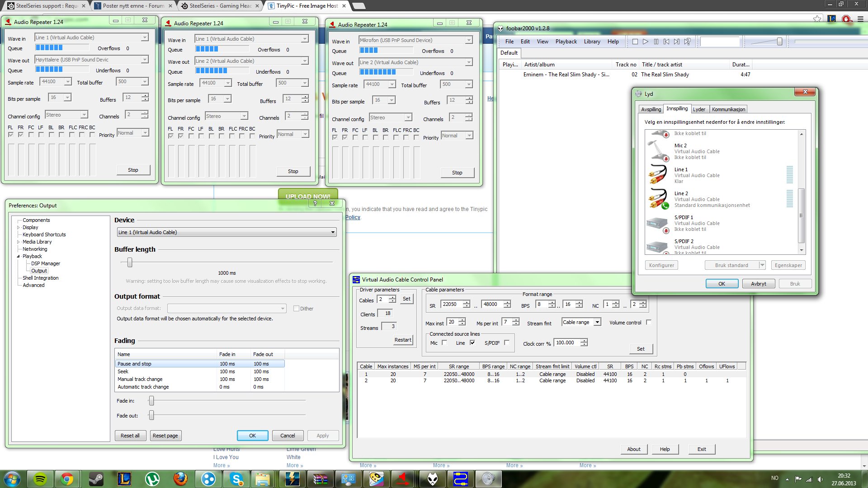Switch to Kommunikasjon tab in Lyd dialog

coord(728,109)
